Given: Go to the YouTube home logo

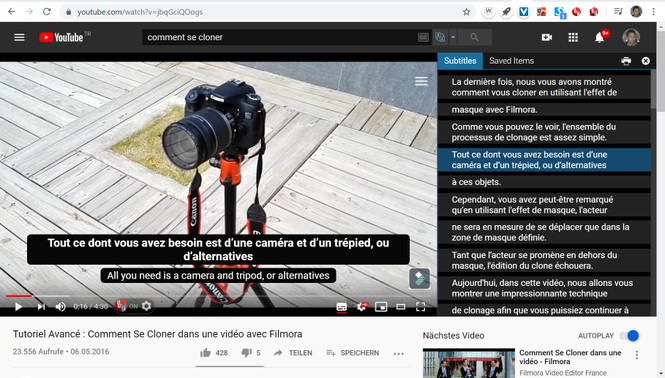Looking at the screenshot, I should [x=61, y=37].
